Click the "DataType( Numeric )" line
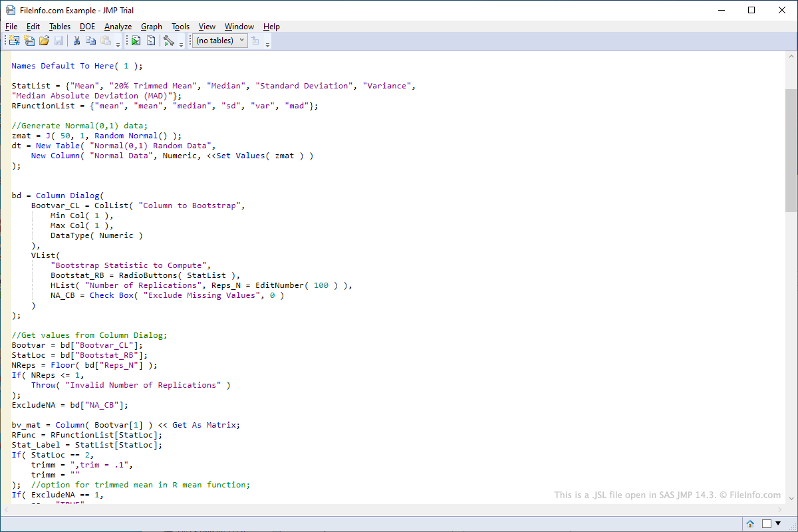The image size is (798, 532). pos(96,235)
